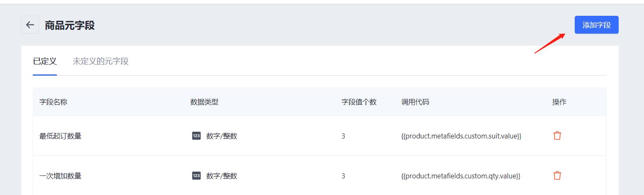Open the 最低起订数量 field entry
This screenshot has height=195, width=644.
[x=60, y=136]
